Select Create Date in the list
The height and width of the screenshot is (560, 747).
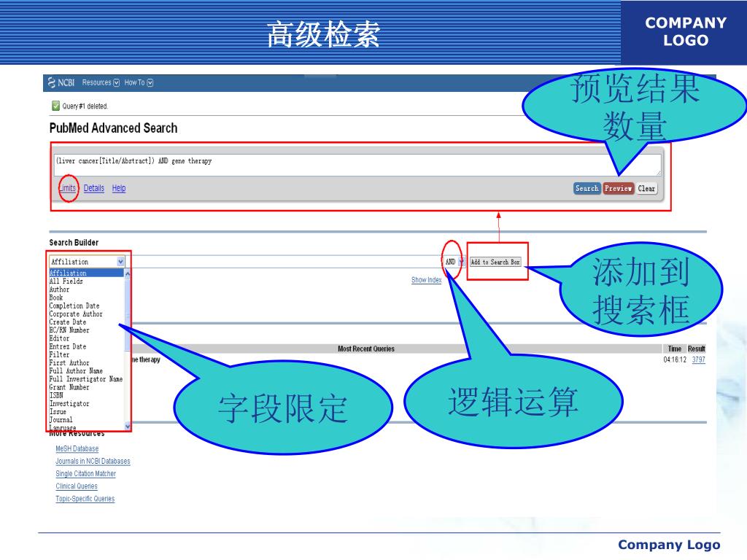tap(86, 322)
